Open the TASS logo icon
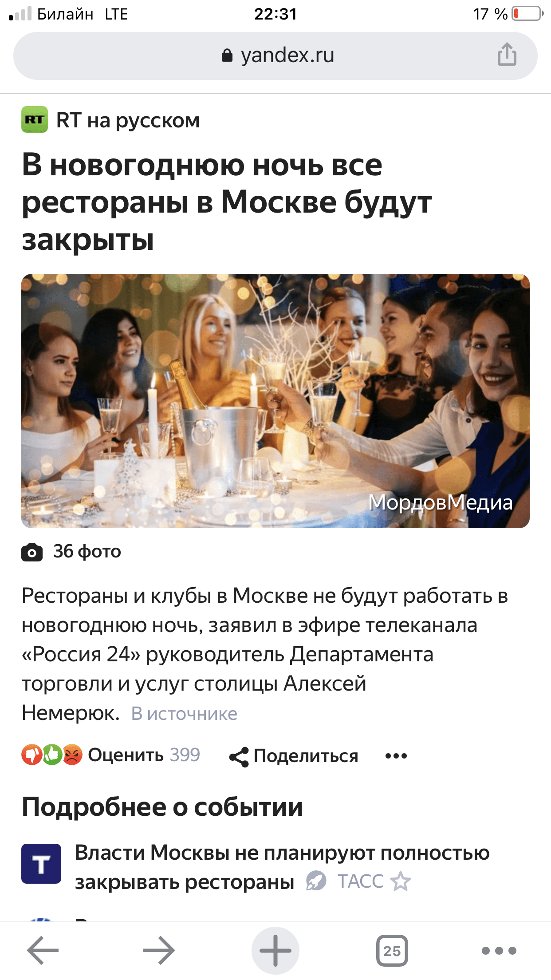551x980 pixels. point(41,864)
